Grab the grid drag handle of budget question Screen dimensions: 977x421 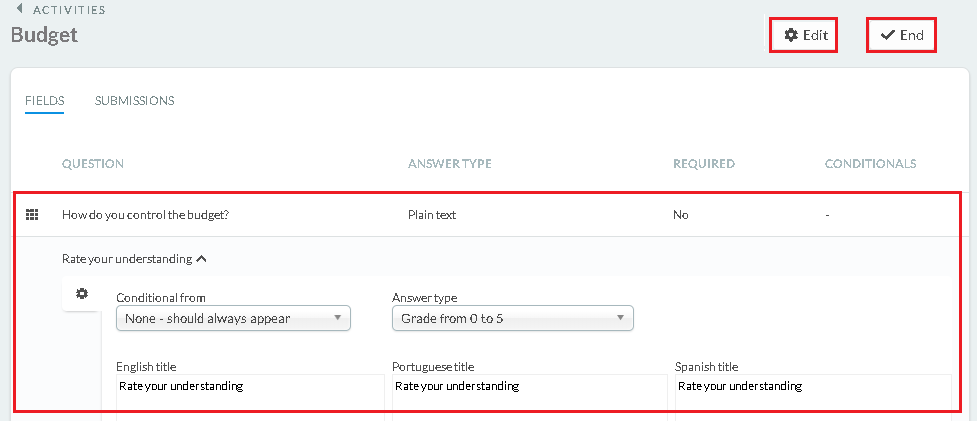point(32,215)
